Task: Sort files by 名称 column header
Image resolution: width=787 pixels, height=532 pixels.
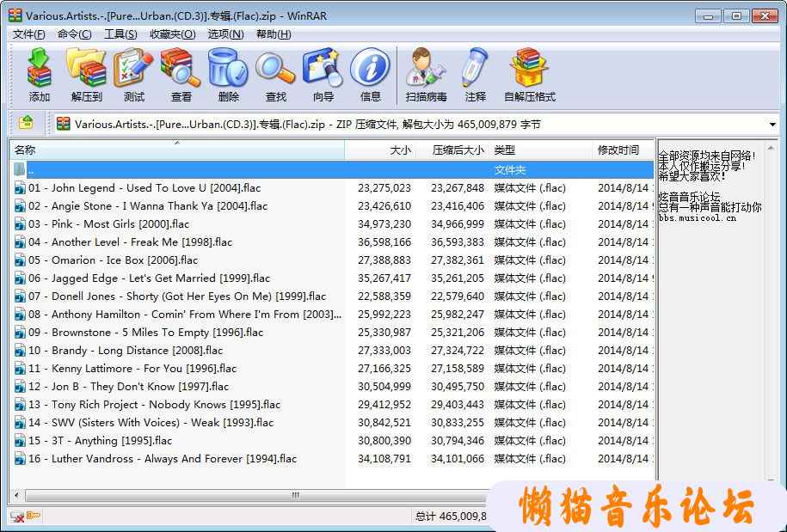Action: coord(177,150)
